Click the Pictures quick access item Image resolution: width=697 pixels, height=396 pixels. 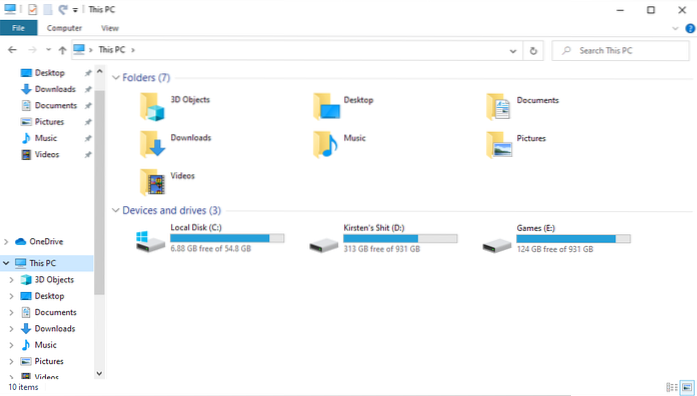(x=49, y=122)
